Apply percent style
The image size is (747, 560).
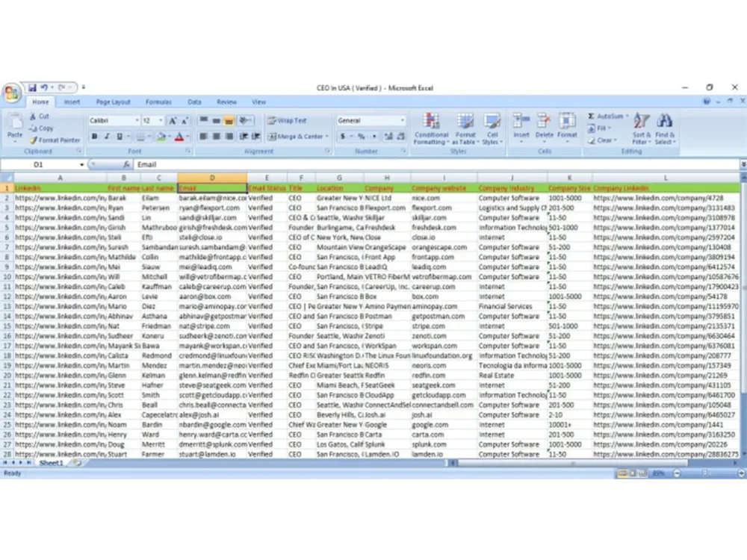click(362, 137)
